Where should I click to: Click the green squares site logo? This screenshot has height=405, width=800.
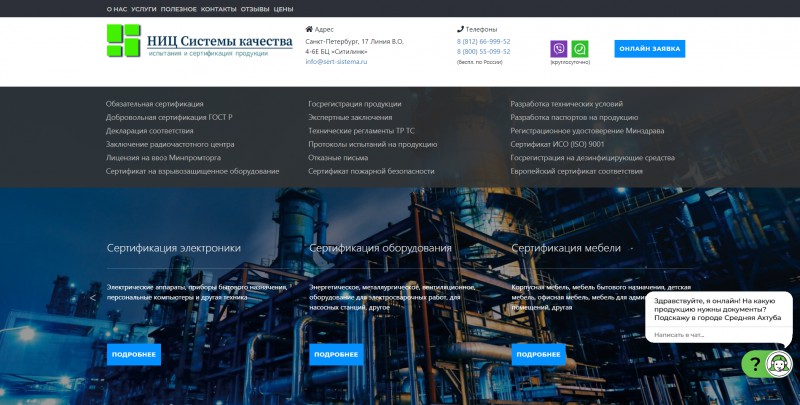[123, 40]
